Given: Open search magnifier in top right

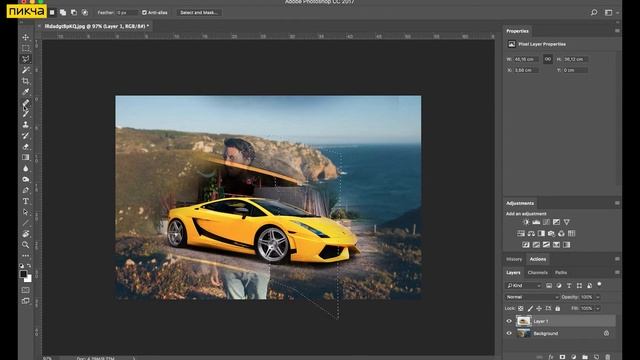Looking at the screenshot, I should point(594,13).
